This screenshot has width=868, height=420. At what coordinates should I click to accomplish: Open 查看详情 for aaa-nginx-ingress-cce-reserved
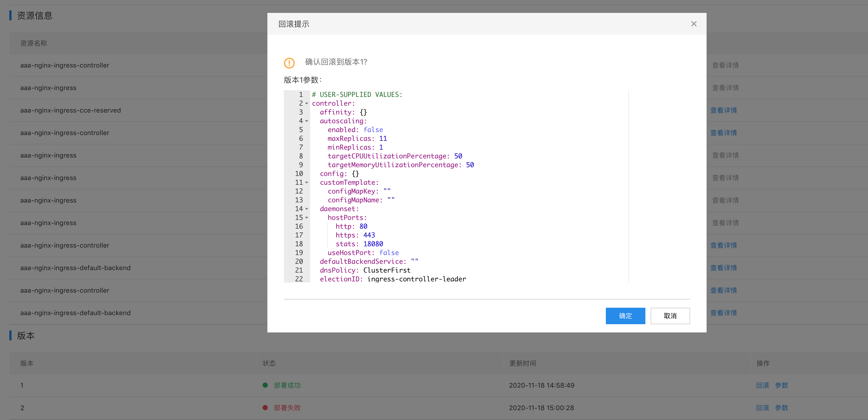[x=723, y=110]
